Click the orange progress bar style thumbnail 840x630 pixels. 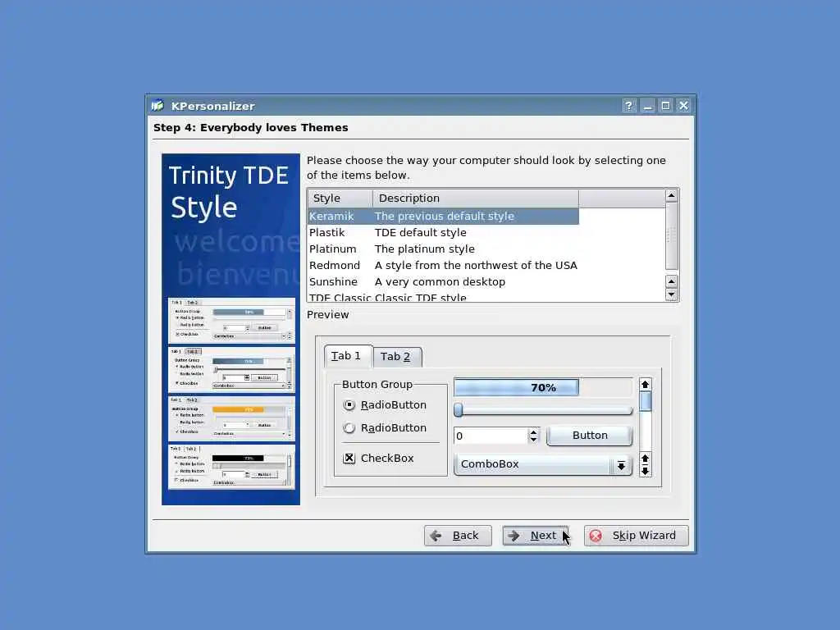pyautogui.click(x=231, y=418)
